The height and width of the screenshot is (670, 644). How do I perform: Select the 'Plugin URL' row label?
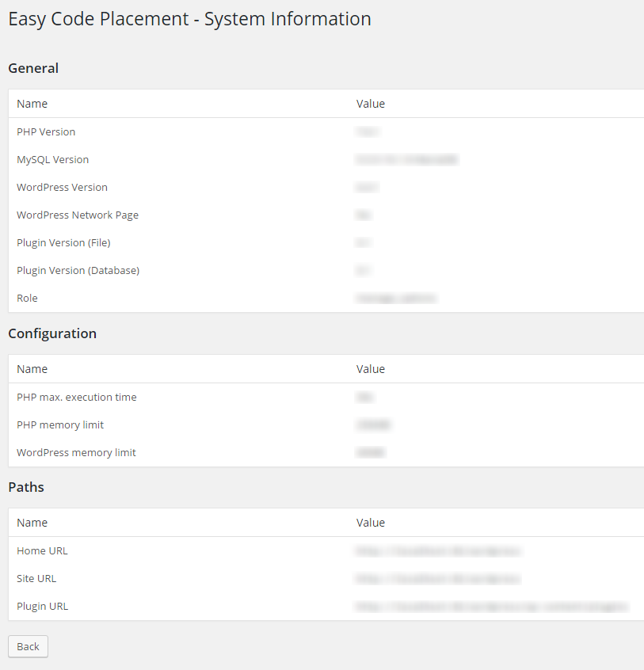pyautogui.click(x=42, y=607)
